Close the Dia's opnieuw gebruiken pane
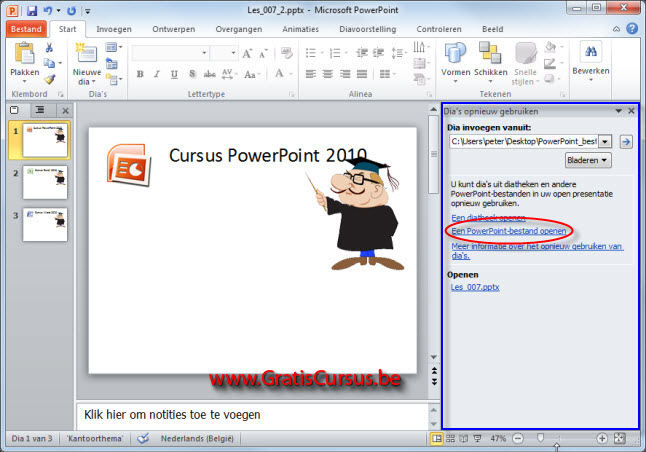The height and width of the screenshot is (452, 646). click(x=631, y=111)
